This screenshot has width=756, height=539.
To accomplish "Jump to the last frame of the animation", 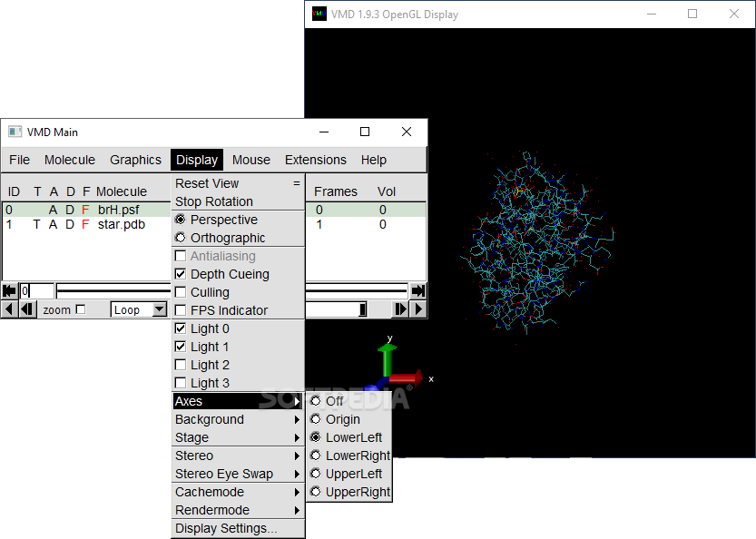I will pyautogui.click(x=418, y=290).
